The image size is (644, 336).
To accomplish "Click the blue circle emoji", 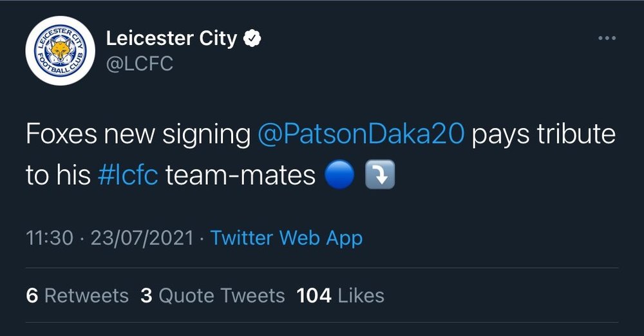I will pyautogui.click(x=339, y=174).
